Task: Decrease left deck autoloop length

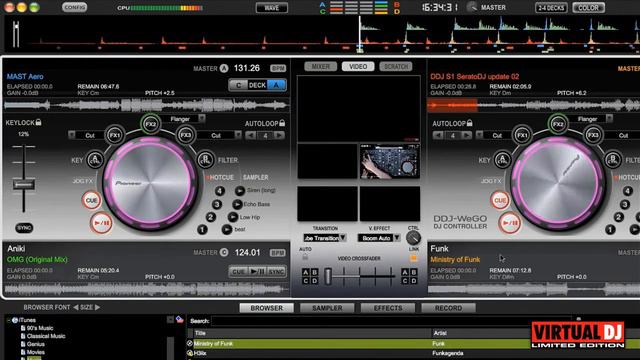Action: coord(251,136)
